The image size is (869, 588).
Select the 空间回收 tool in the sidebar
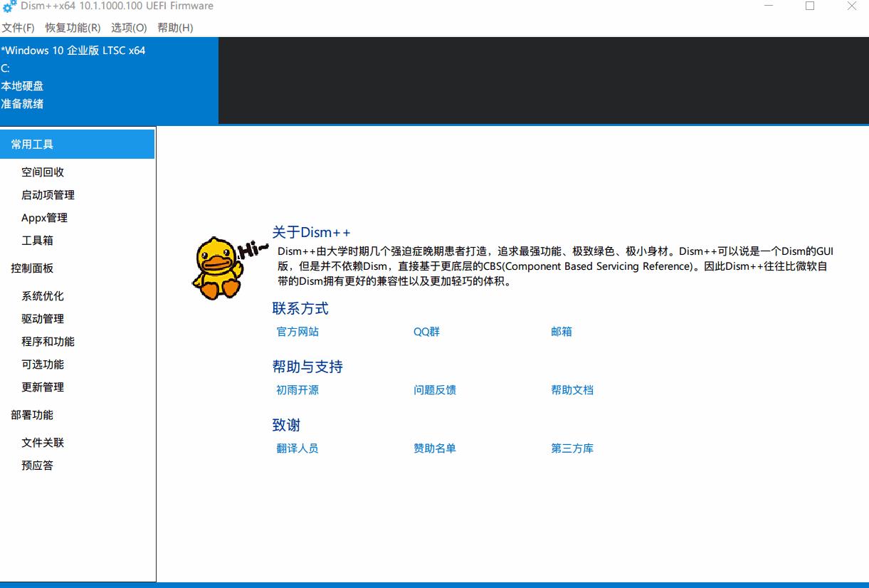[x=44, y=172]
